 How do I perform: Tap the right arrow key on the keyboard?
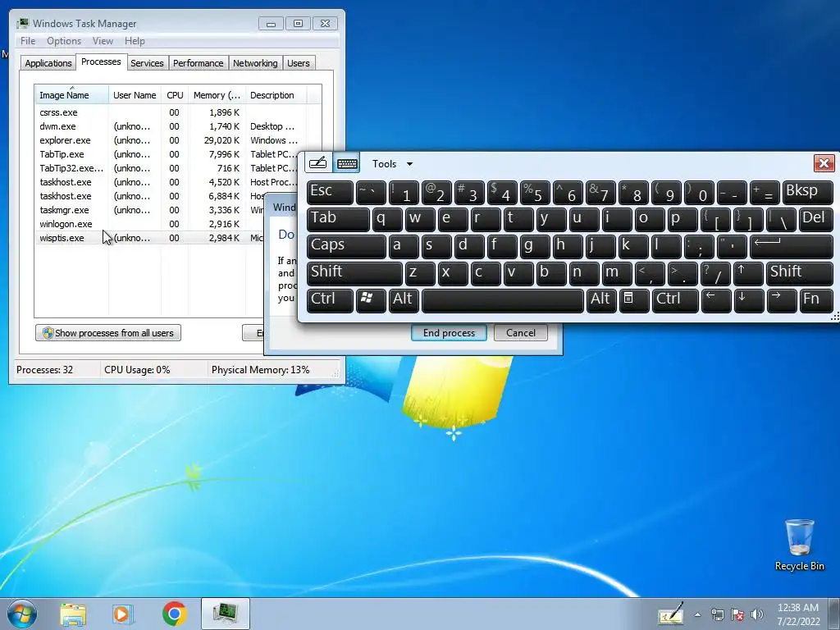click(x=781, y=300)
